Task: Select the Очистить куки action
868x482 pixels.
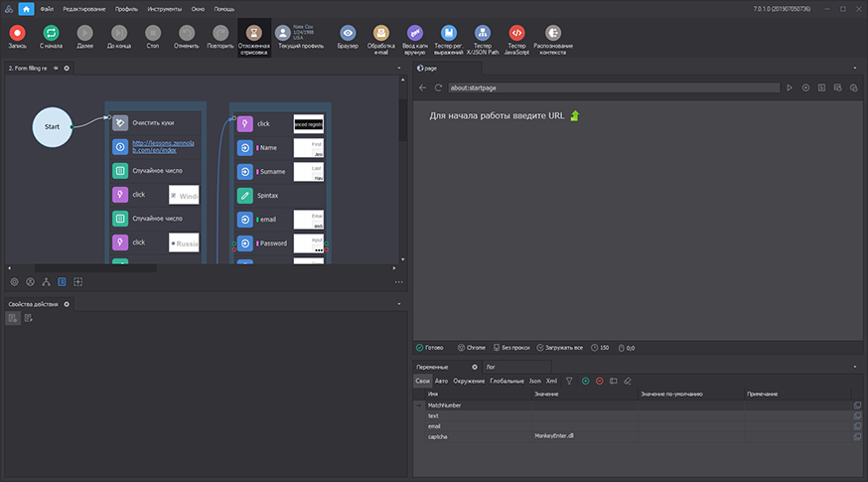Action: 155,123
